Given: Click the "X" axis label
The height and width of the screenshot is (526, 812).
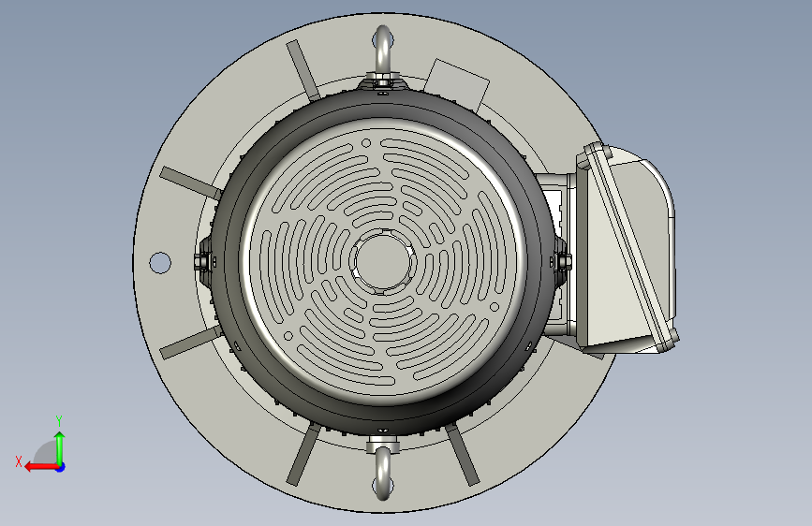Looking at the screenshot, I should (19, 461).
